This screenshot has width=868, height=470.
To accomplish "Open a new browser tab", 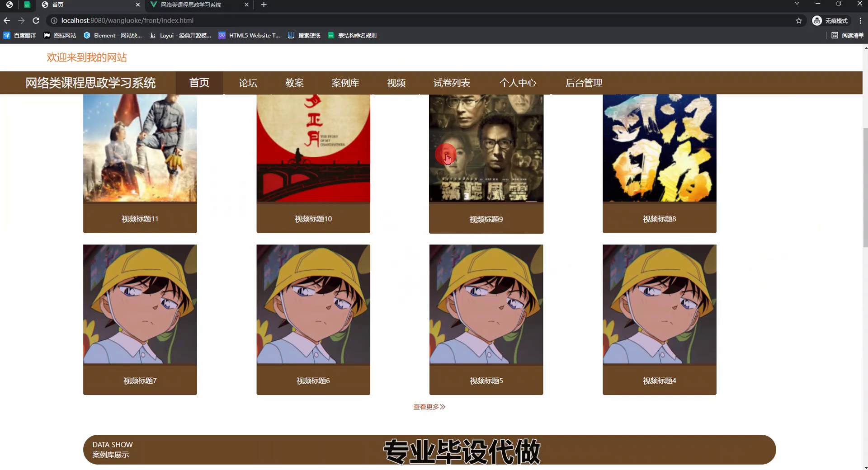I will [264, 5].
